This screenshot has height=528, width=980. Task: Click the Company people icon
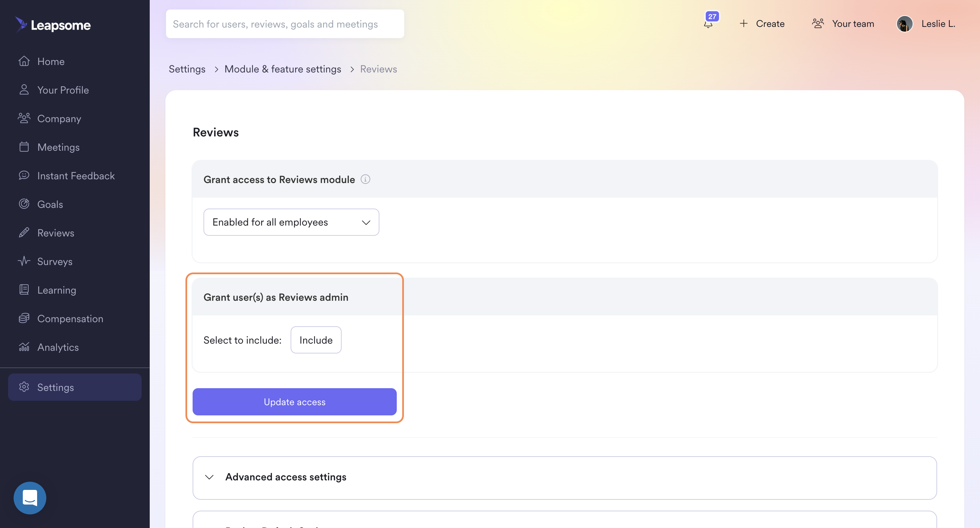(x=24, y=118)
